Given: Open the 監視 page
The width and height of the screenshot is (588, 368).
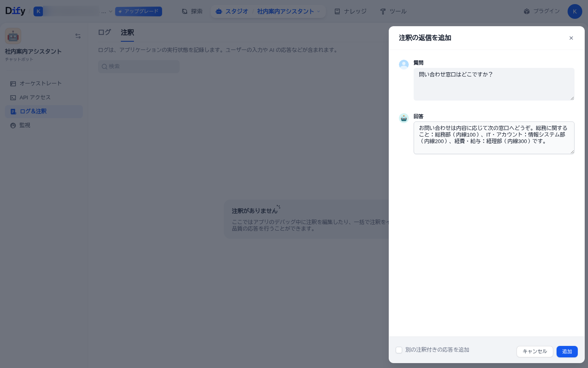Looking at the screenshot, I should pos(44,125).
